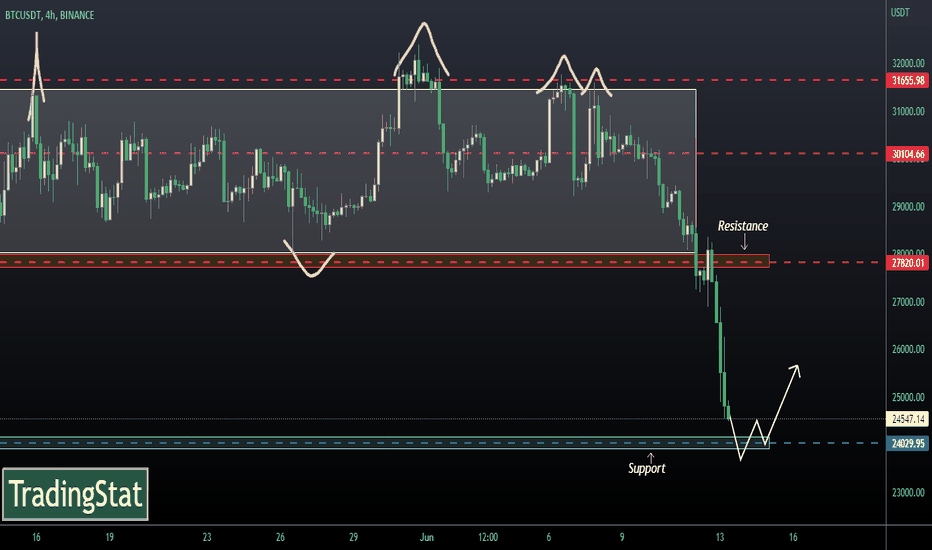Select the blue 24029.95 support price tag
This screenshot has width=932, height=550.
[908, 444]
